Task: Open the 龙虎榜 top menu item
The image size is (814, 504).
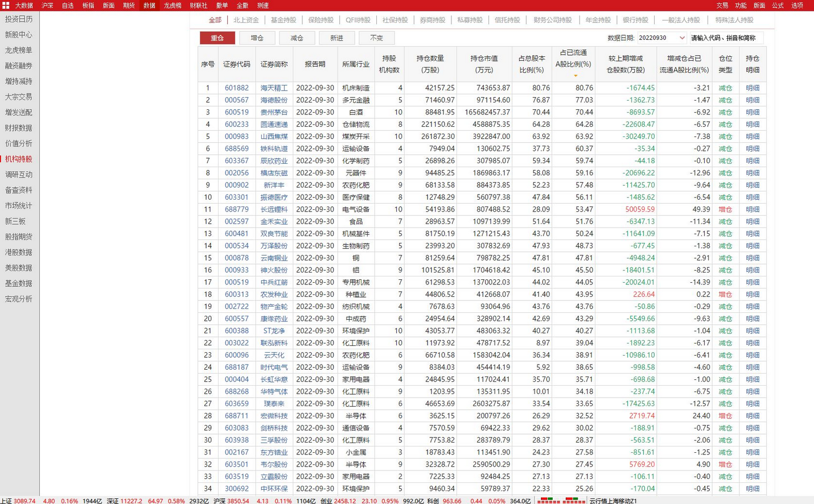Action: 172,5
